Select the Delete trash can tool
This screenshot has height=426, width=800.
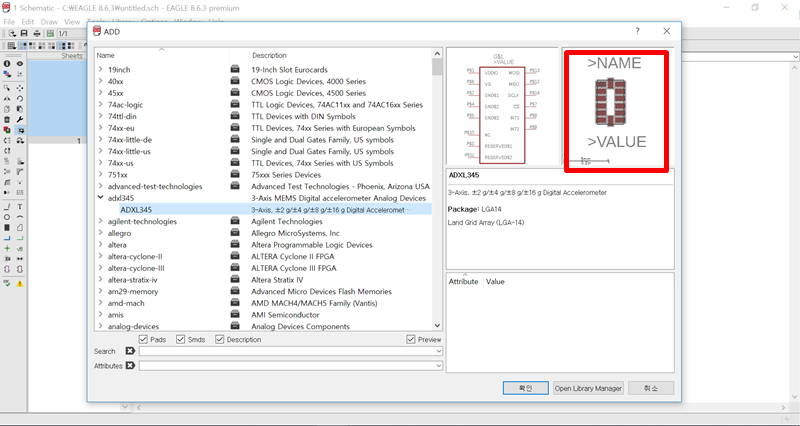tap(7, 119)
